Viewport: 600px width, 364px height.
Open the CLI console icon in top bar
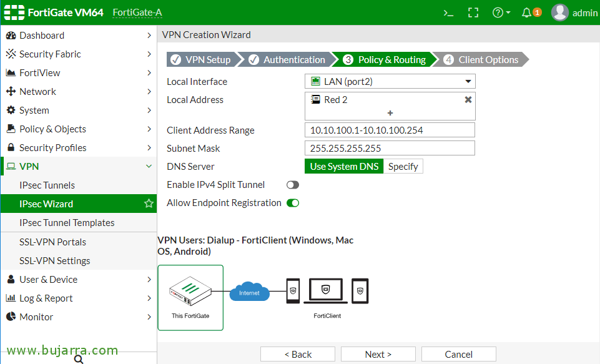coord(448,12)
